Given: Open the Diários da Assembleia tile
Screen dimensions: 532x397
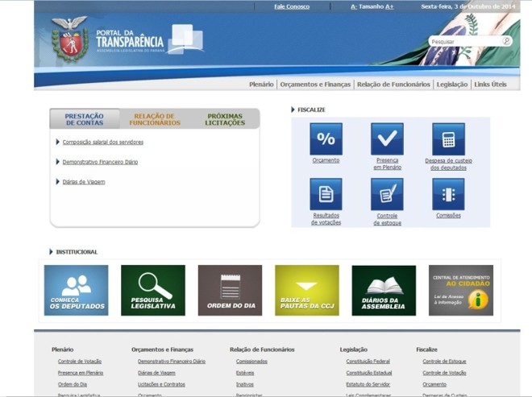Looking at the screenshot, I should click(384, 290).
